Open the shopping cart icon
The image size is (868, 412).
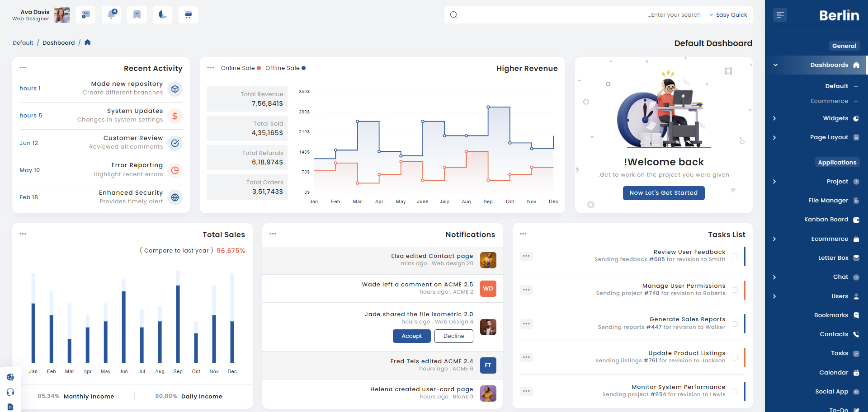(x=188, y=15)
